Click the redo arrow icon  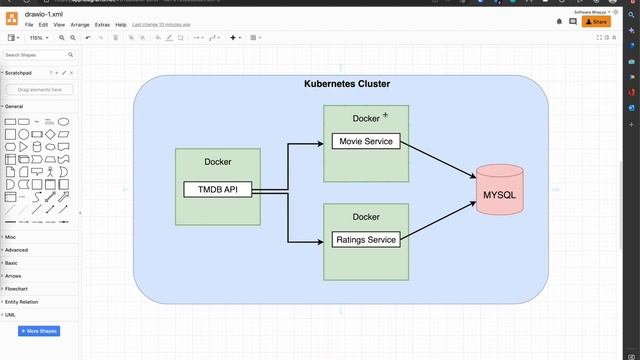coord(100,38)
